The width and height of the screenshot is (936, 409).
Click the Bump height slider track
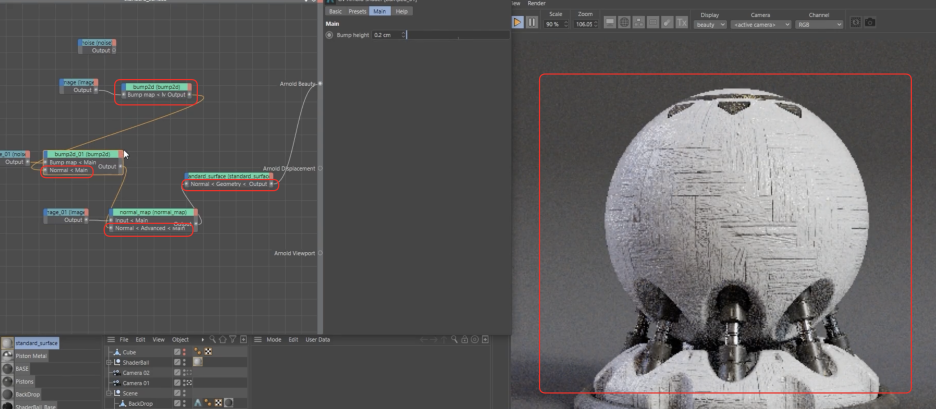coord(458,35)
